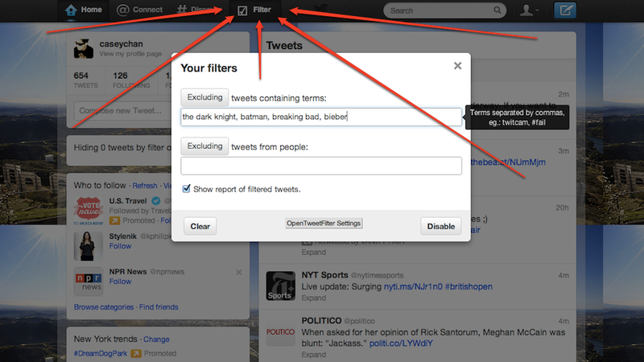Image resolution: width=644 pixels, height=362 pixels.
Task: Toggle Excluding button for tweets containing terms
Action: coord(204,97)
